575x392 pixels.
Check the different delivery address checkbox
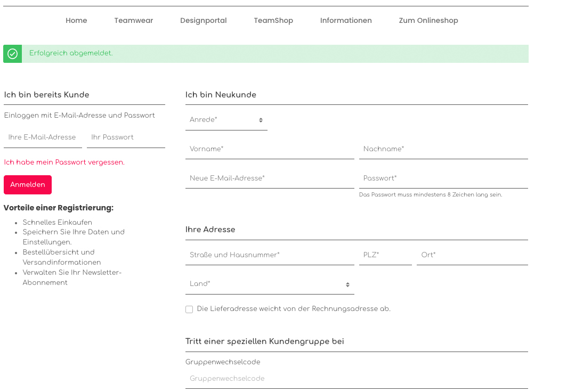tap(189, 309)
